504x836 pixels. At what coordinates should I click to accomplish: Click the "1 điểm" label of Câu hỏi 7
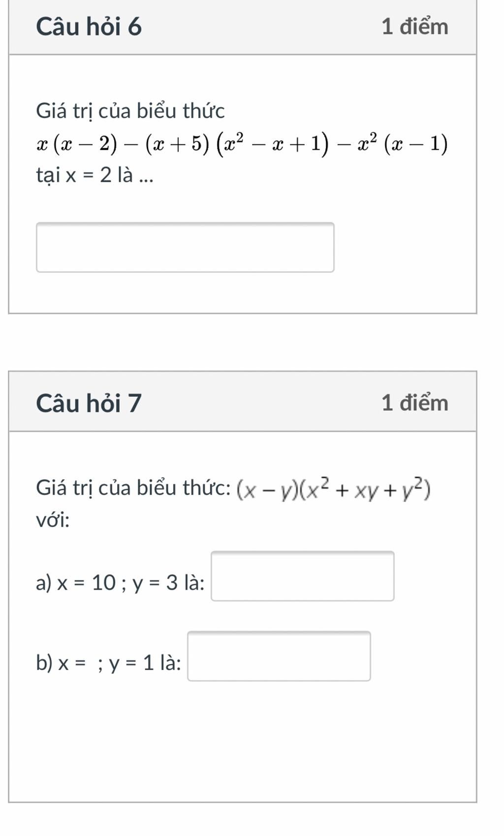point(414,403)
